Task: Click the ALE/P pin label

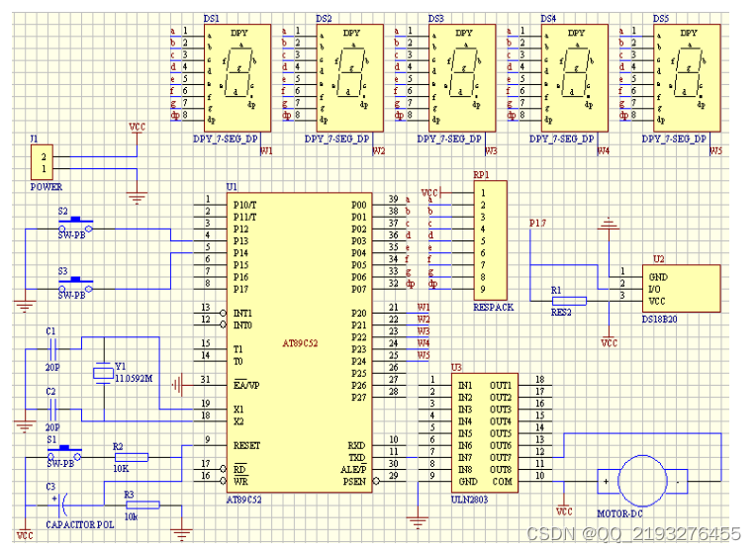Action: click(353, 469)
